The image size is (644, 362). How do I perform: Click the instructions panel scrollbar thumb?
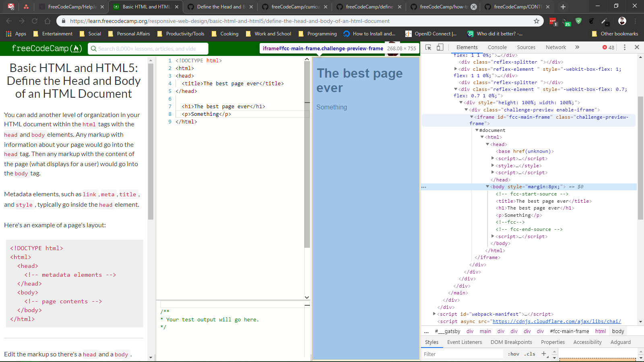151,142
